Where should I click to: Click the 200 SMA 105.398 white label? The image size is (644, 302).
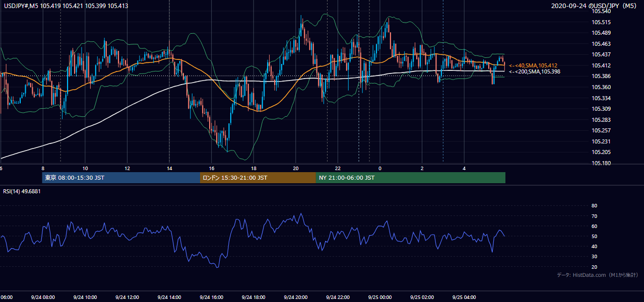534,71
